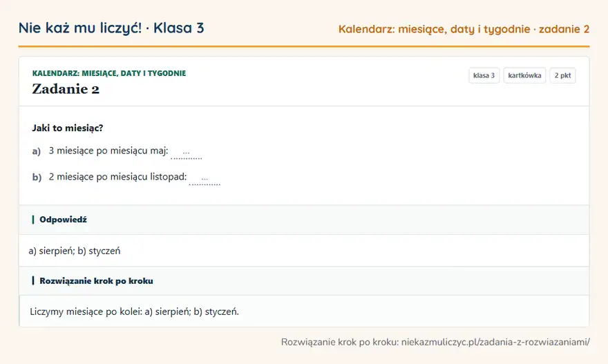Click the question 'Jaki to miesiąc?'
Viewport: 608px width, 364px height.
[x=68, y=128]
